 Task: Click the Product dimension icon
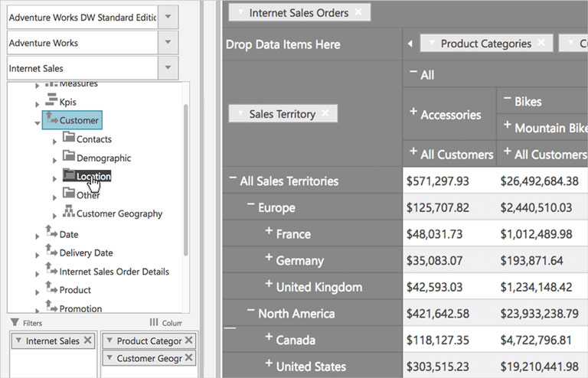pyautogui.click(x=51, y=288)
